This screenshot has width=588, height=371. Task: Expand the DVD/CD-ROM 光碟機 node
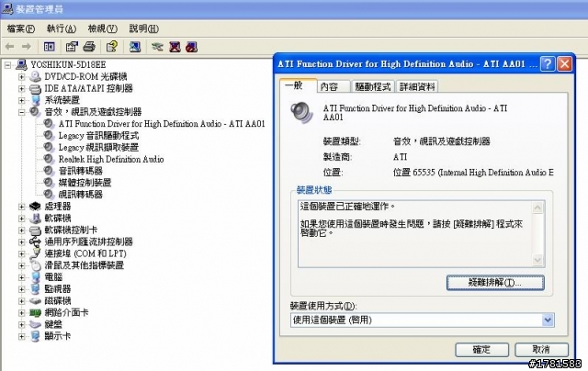22,77
